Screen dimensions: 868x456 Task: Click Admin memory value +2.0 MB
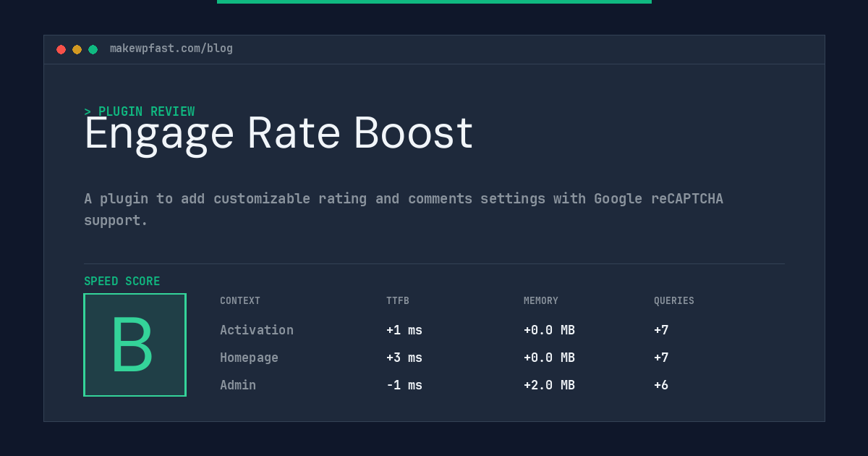pos(549,385)
